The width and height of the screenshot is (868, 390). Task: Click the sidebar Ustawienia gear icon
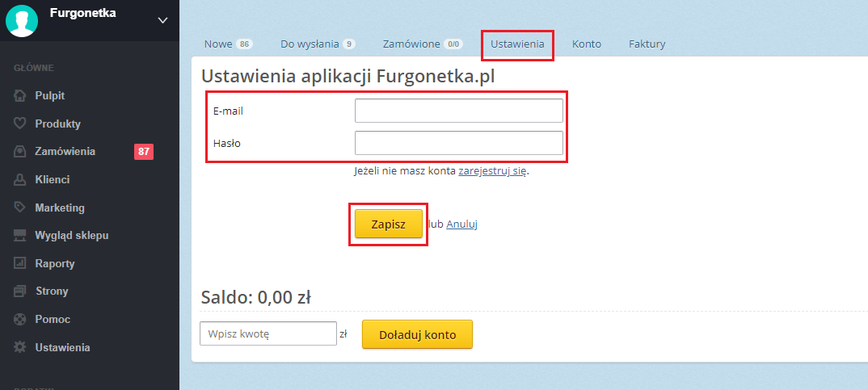click(20, 347)
